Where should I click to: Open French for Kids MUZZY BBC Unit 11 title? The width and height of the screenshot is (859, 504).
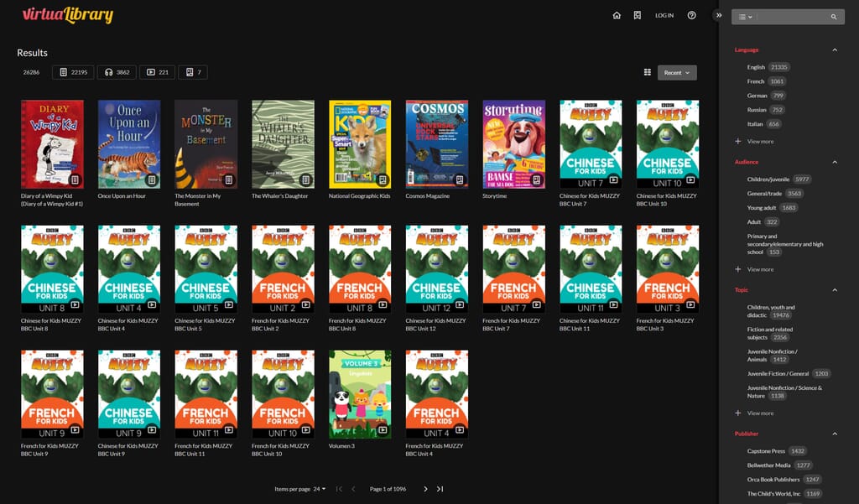(203, 449)
